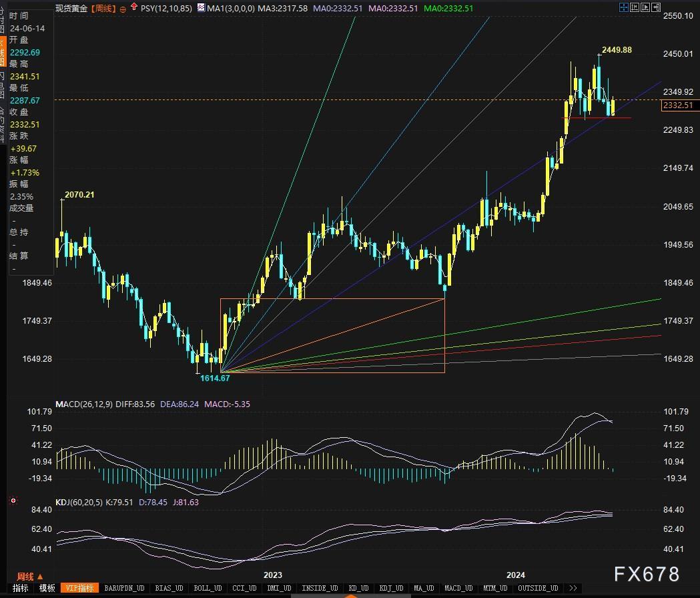Click the 2332.51 current price tag on axis
The width and height of the screenshot is (700, 598).
coord(677,105)
